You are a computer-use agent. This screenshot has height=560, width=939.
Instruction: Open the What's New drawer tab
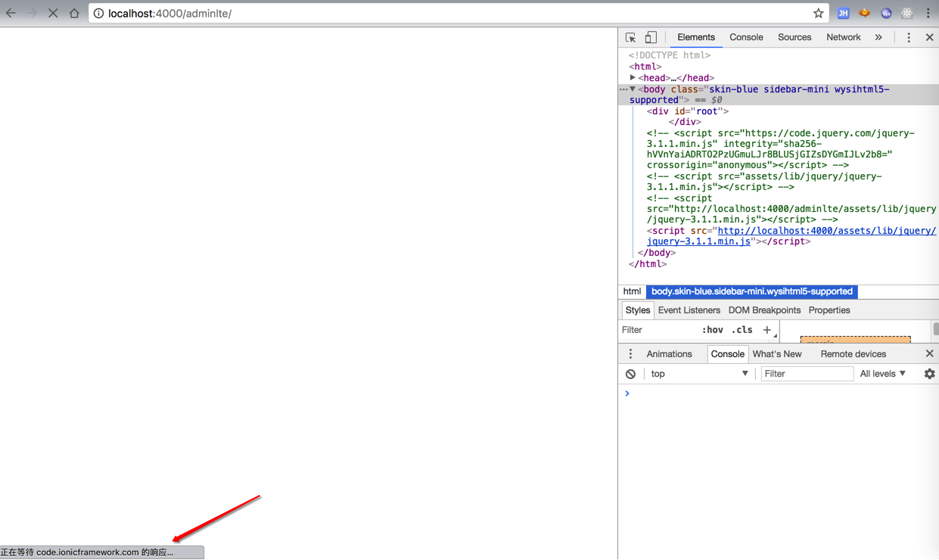(x=777, y=354)
